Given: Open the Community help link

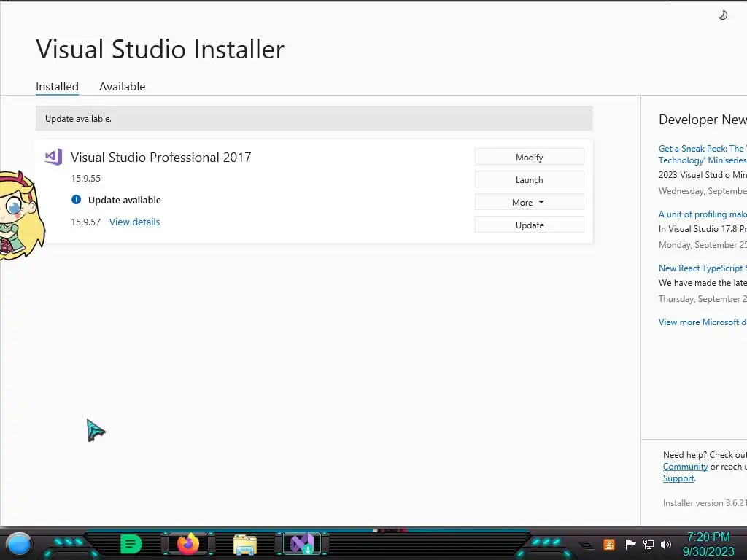Looking at the screenshot, I should (685, 467).
